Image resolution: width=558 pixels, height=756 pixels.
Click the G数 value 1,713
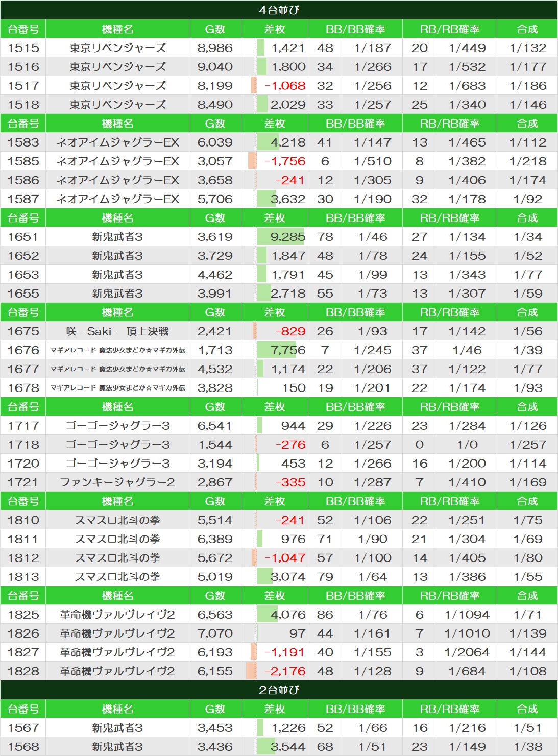(x=215, y=350)
